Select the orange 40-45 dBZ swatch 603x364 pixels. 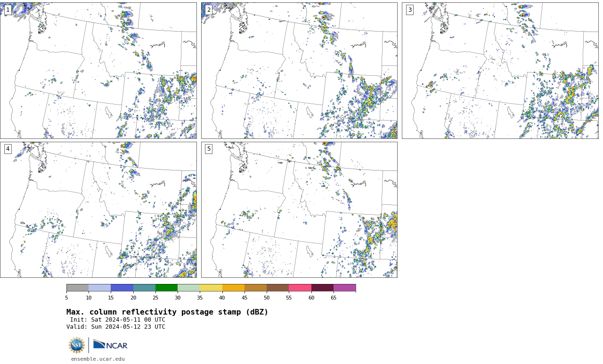coord(233,288)
